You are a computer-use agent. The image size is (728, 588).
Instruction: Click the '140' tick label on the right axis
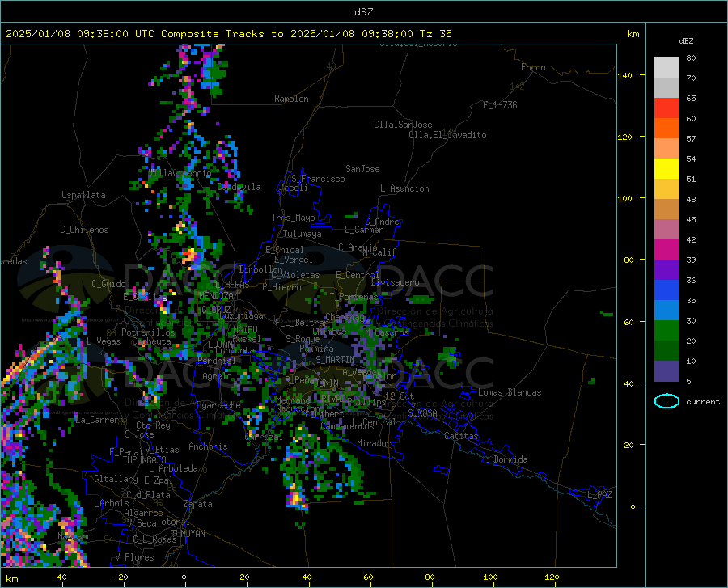(x=624, y=75)
